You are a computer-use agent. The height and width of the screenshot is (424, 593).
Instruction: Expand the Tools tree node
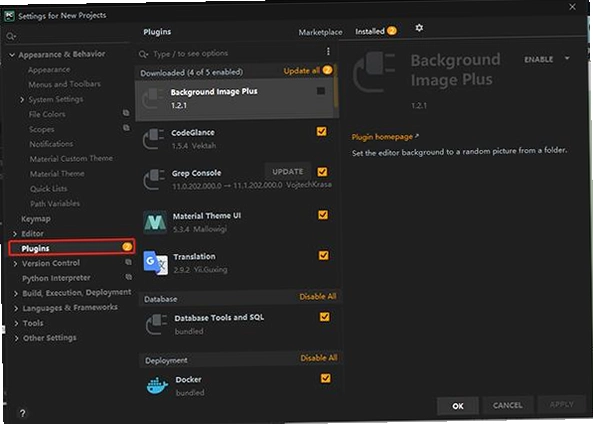[x=16, y=323]
